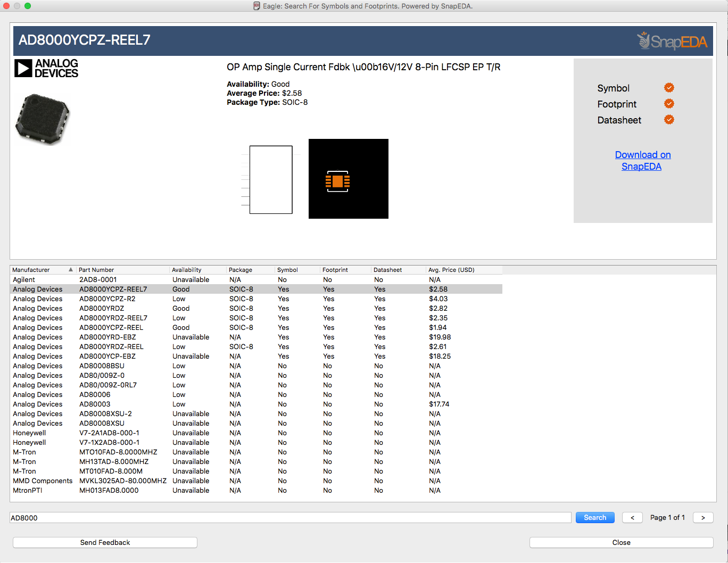The height and width of the screenshot is (563, 728).
Task: Go to the next results page
Action: click(x=702, y=518)
